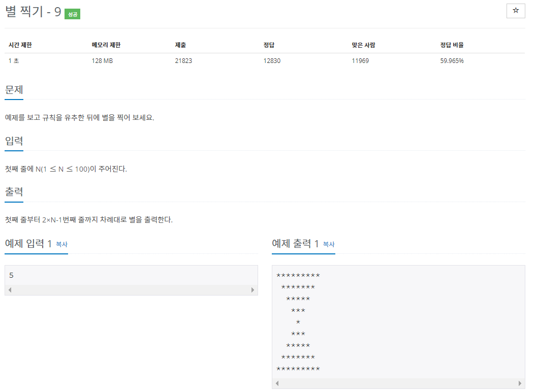Click the 출력 section heading
This screenshot has width=537, height=392.
tap(14, 192)
